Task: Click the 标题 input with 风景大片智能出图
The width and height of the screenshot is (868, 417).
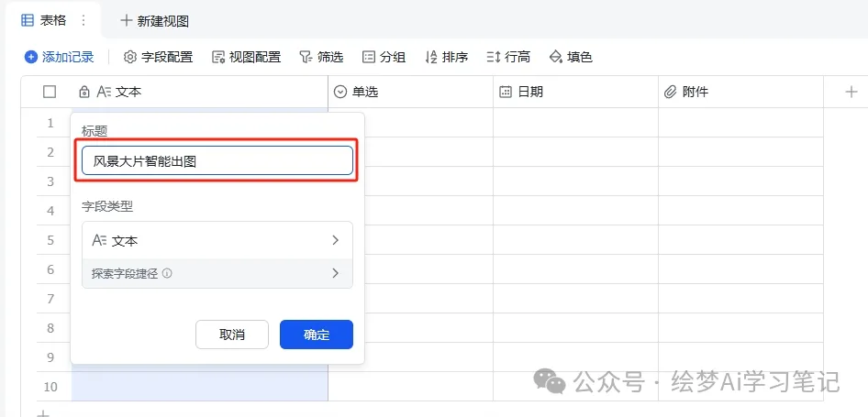Action: (x=217, y=161)
